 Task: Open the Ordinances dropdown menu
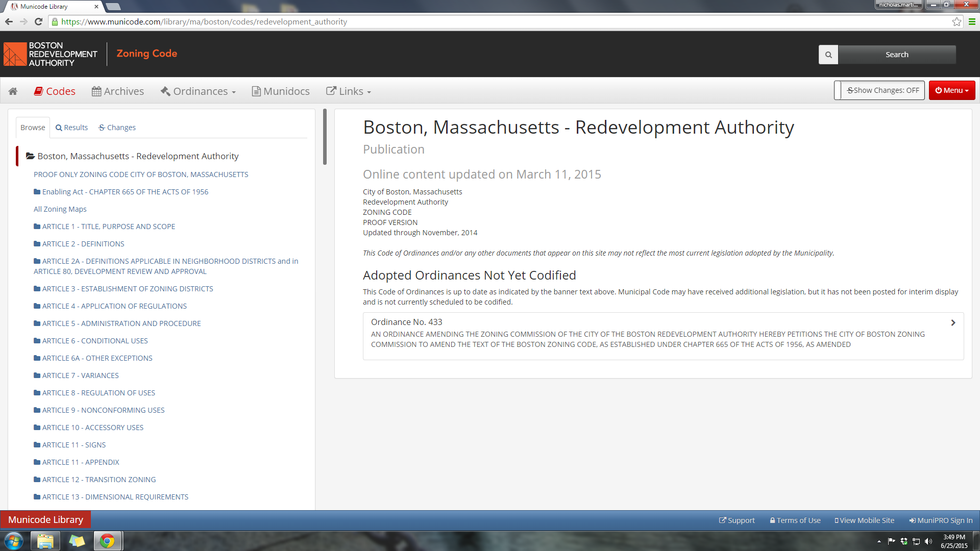[199, 91]
